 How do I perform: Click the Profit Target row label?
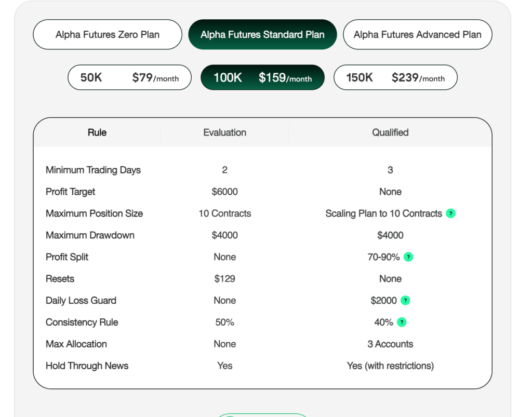pos(71,192)
